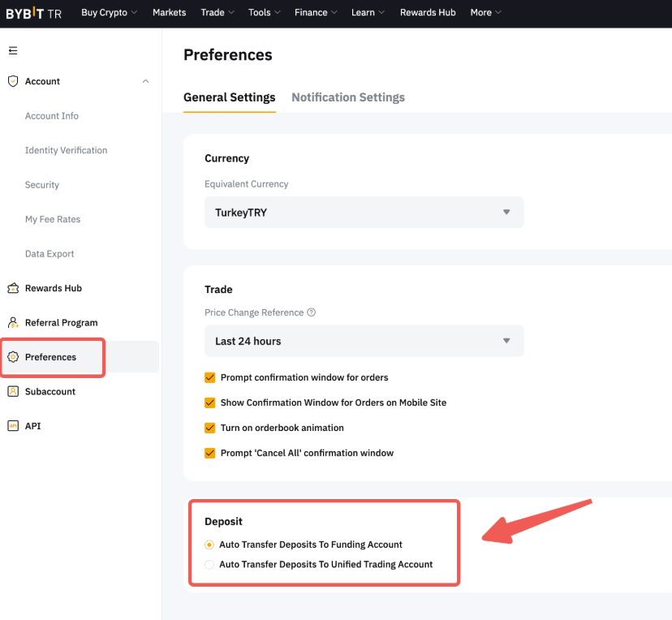Click the Account shield icon

click(13, 81)
